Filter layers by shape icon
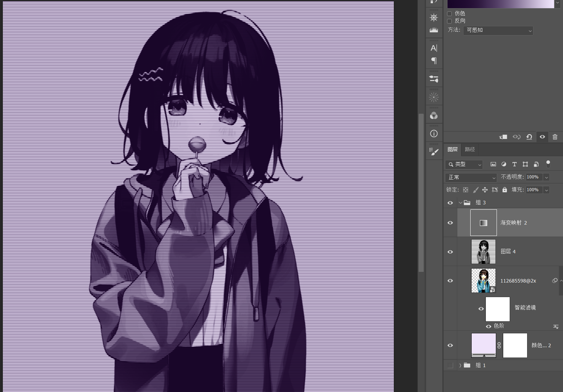This screenshot has width=563, height=392. coord(525,164)
